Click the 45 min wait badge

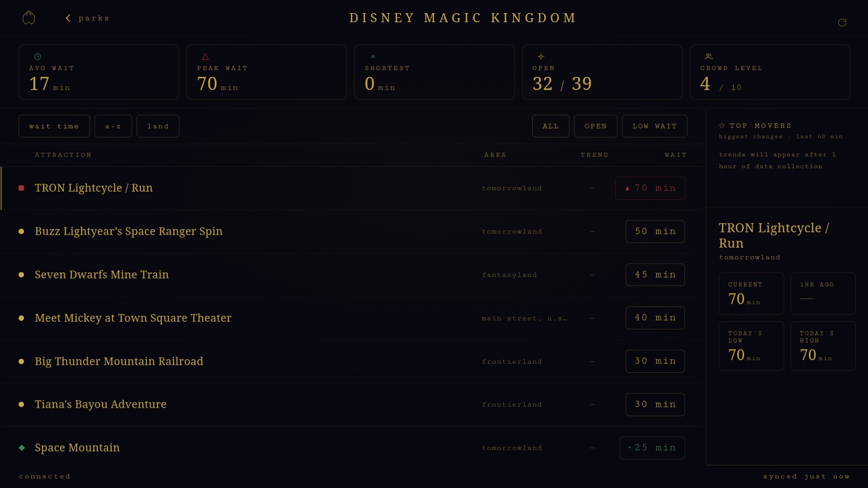click(x=655, y=275)
